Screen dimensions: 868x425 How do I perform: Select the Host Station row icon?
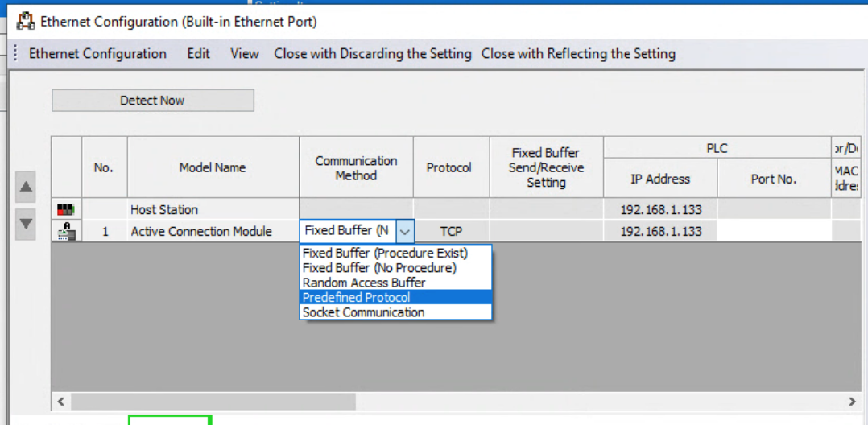coord(66,210)
